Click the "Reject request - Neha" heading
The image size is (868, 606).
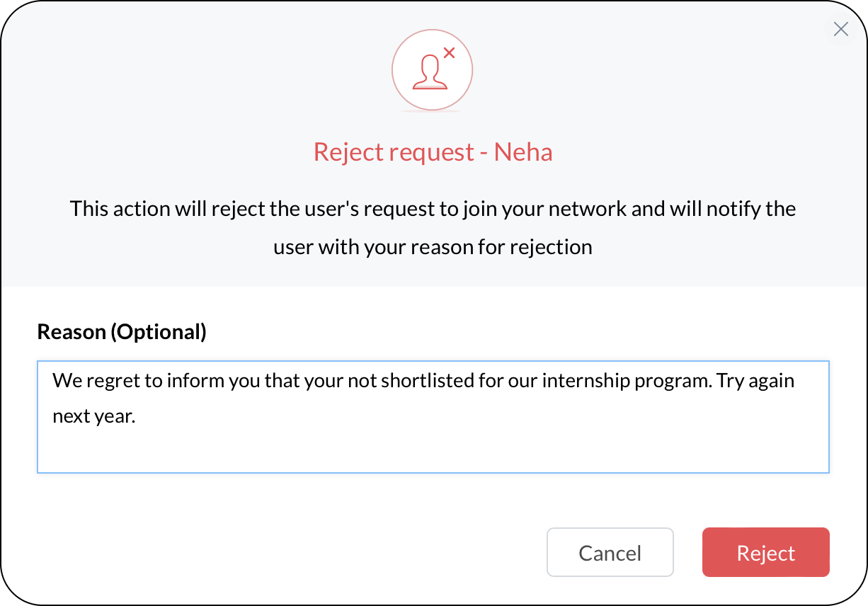coord(433,152)
